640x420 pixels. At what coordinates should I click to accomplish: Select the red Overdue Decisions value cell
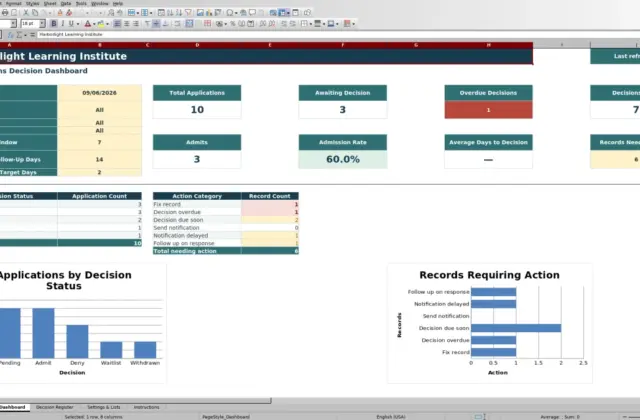(x=489, y=110)
